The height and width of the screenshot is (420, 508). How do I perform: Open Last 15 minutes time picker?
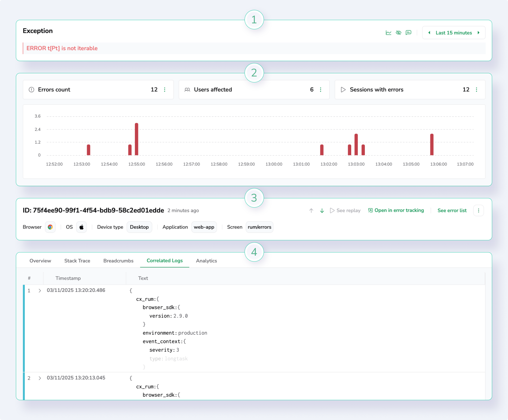[x=454, y=33]
